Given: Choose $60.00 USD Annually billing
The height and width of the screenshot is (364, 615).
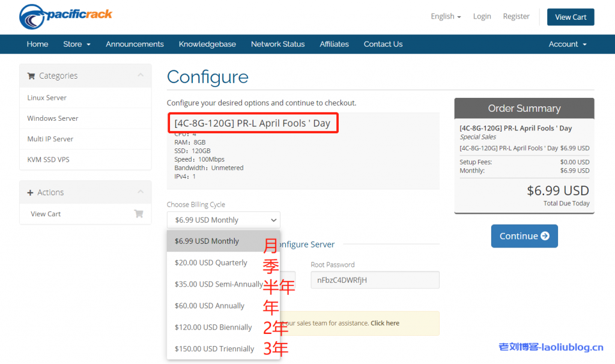Looking at the screenshot, I should coord(210,306).
